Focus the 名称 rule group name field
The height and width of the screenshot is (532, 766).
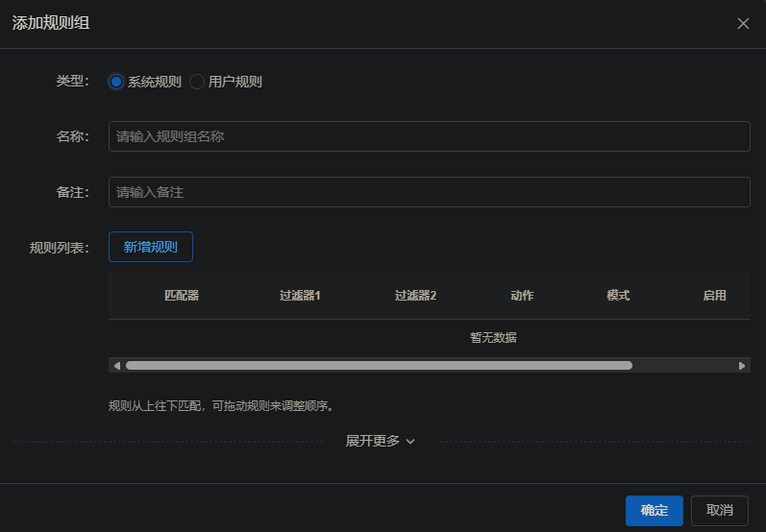(429, 136)
